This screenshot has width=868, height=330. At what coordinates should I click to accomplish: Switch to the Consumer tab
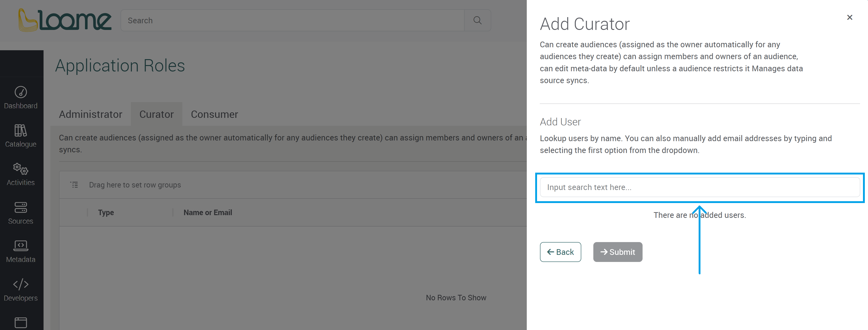point(214,114)
